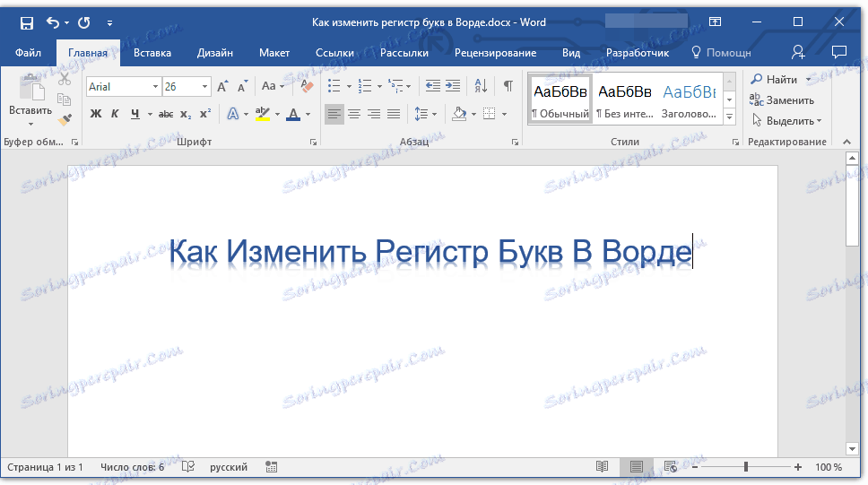
Task: Open Абзац dialog launcher
Action: tap(516, 143)
